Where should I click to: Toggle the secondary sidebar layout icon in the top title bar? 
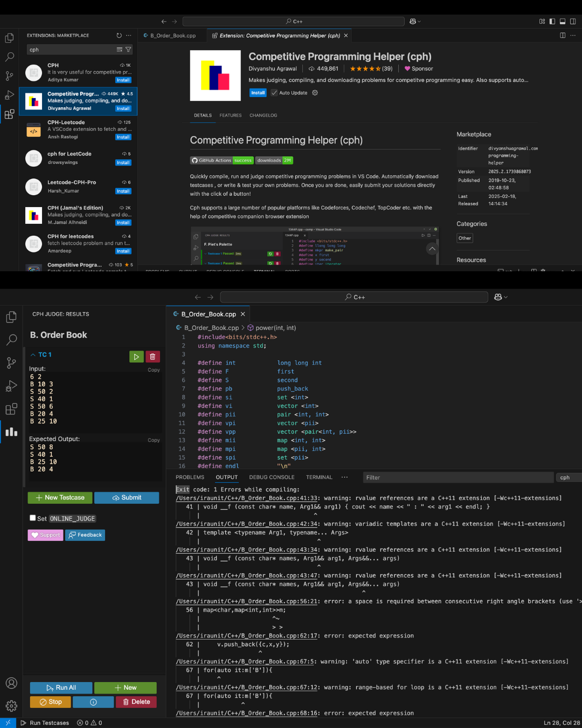[573, 22]
